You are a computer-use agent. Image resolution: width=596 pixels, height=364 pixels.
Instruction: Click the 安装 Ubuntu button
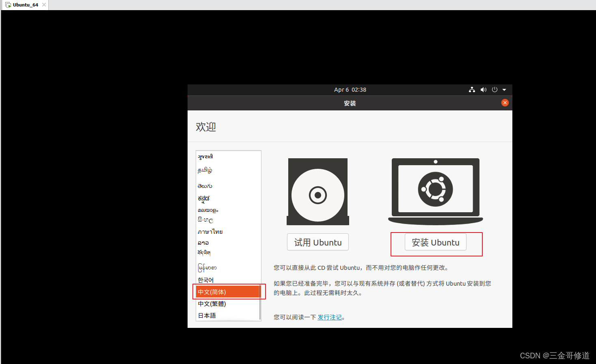[436, 242]
